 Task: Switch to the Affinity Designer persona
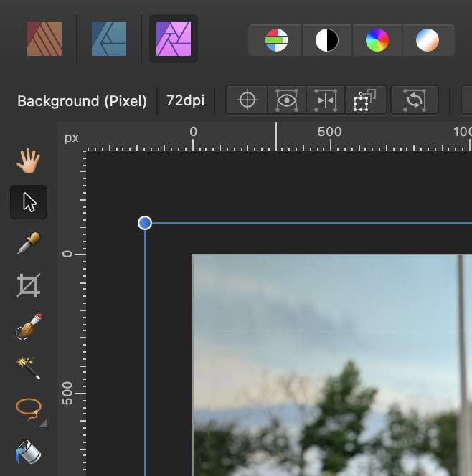click(109, 39)
